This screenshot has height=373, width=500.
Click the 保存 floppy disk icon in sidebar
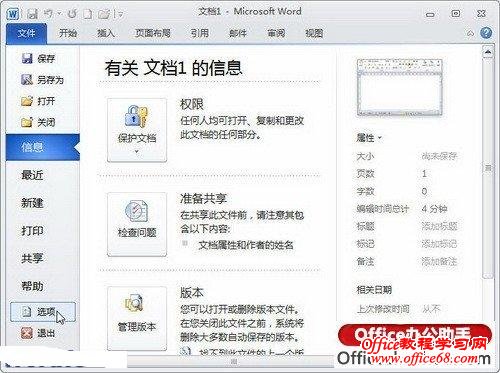(27, 59)
